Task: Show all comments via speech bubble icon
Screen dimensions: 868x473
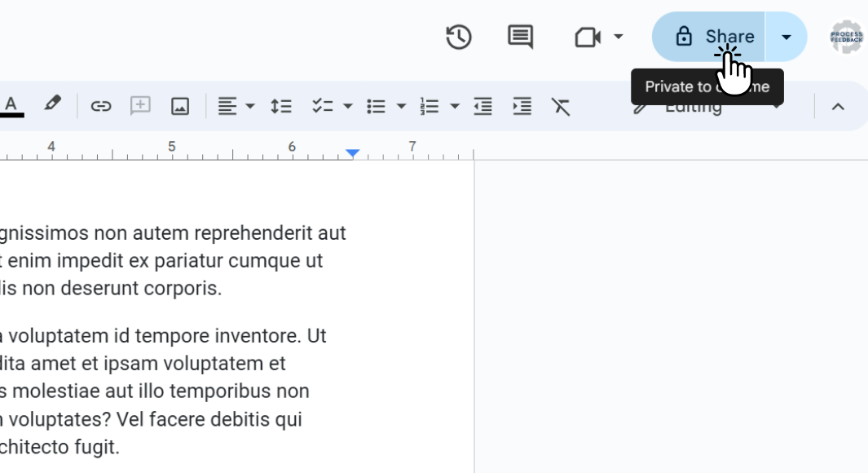Action: [x=520, y=37]
